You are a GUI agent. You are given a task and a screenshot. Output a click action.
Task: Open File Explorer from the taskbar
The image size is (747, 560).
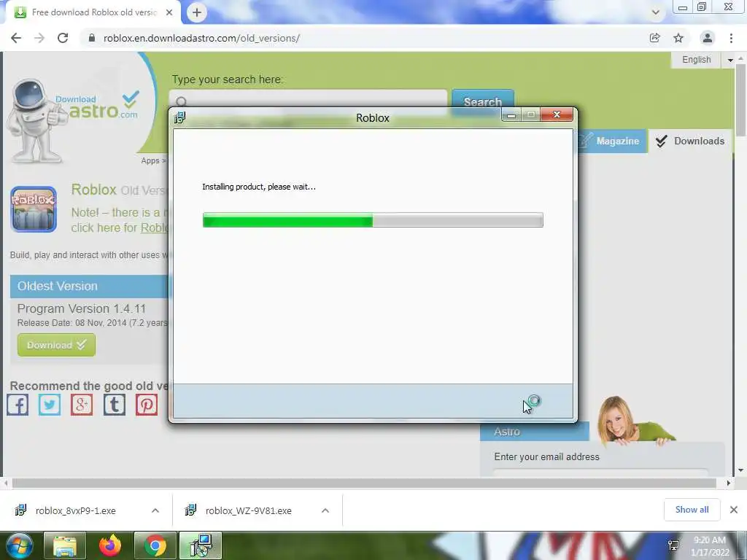tap(65, 545)
